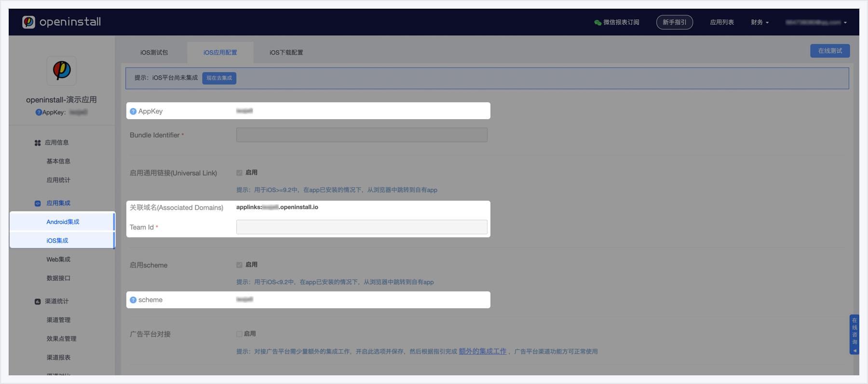
Task: Open 数据接口 in sidebar
Action: point(58,278)
